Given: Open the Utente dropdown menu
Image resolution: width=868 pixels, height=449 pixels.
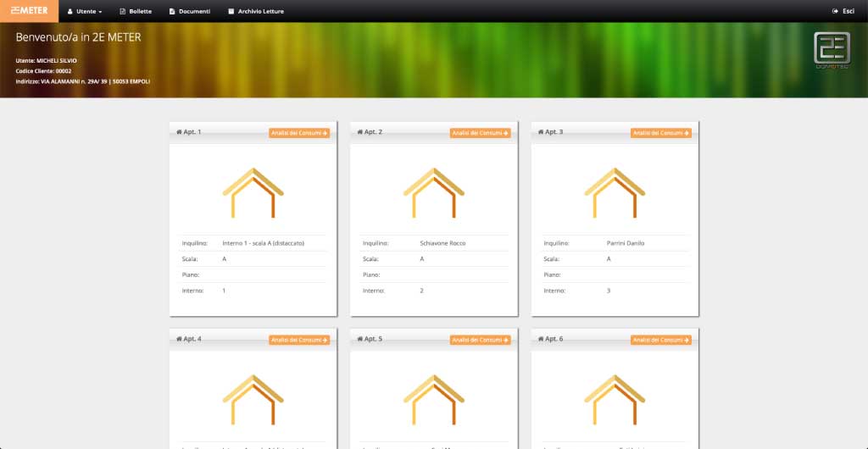Looking at the screenshot, I should (x=85, y=11).
